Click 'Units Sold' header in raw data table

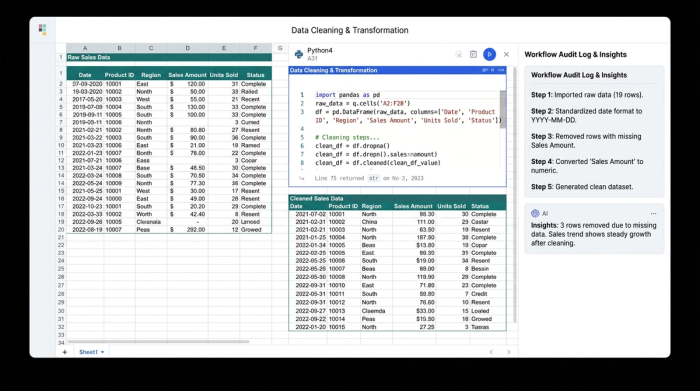224,75
